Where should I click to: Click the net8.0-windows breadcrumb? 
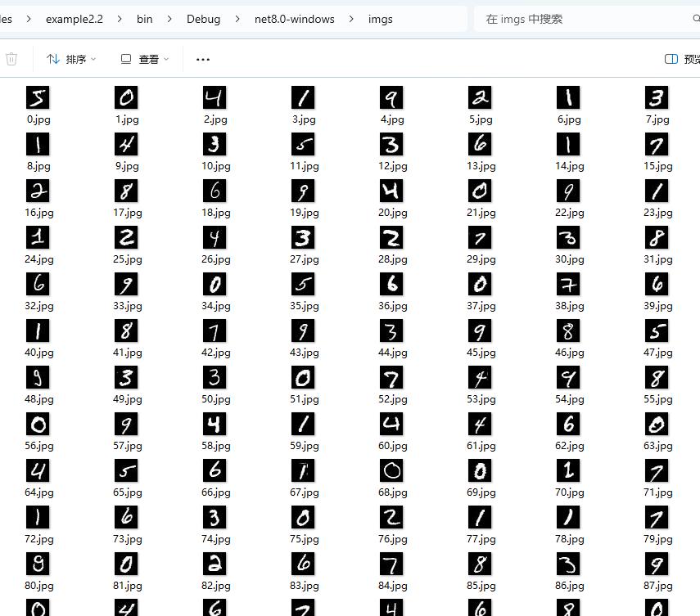(294, 19)
